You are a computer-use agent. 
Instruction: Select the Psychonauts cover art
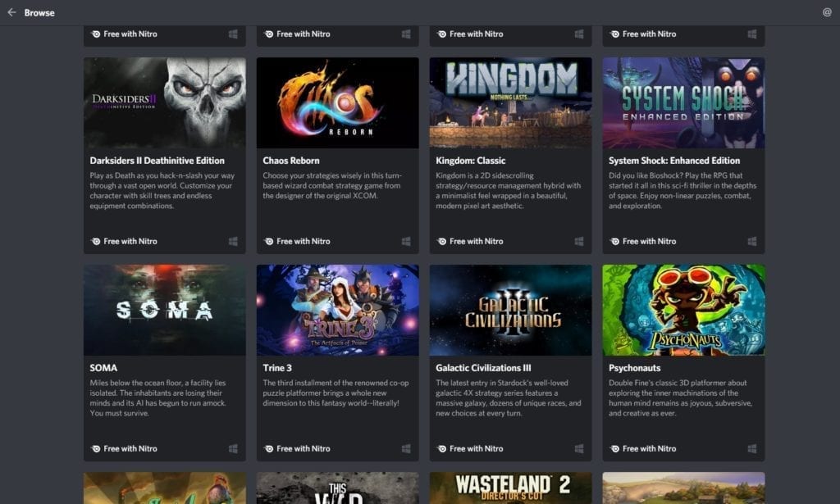tap(683, 310)
